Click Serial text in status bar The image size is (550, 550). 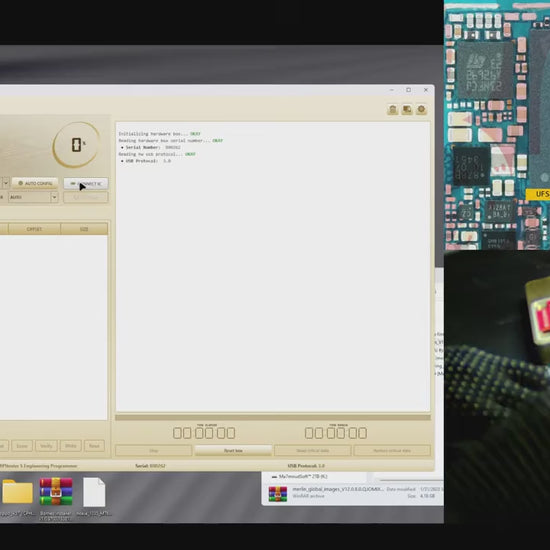[x=150, y=466]
